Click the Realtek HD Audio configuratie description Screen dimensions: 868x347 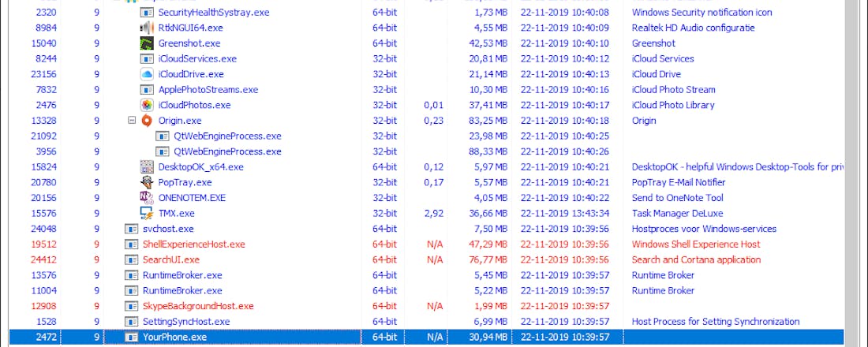(x=693, y=28)
